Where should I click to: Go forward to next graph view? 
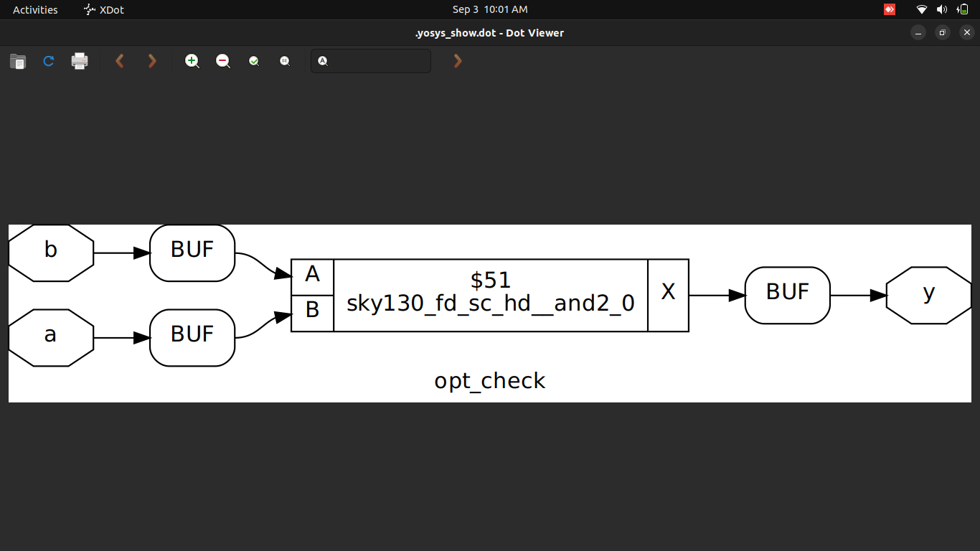click(x=151, y=61)
